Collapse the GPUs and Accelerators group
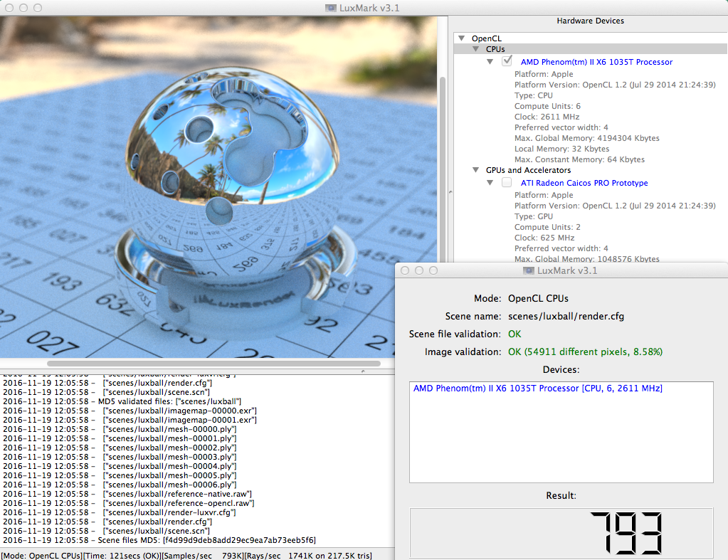This screenshot has width=728, height=560. pyautogui.click(x=476, y=170)
